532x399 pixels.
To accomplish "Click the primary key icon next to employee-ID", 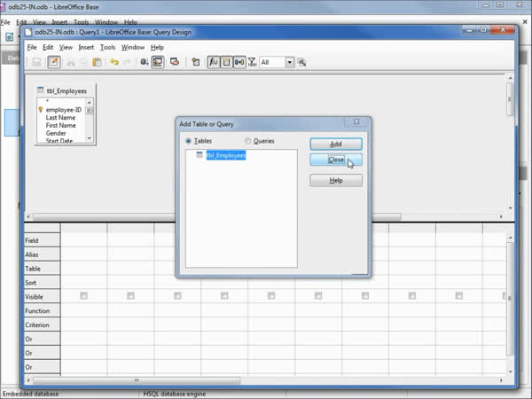I will (41, 110).
